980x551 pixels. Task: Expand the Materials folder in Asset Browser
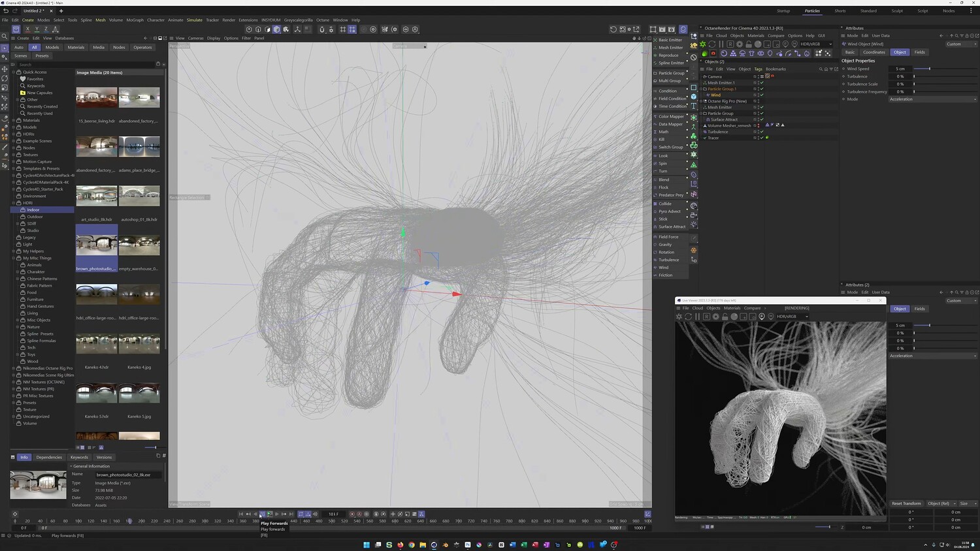click(x=14, y=121)
